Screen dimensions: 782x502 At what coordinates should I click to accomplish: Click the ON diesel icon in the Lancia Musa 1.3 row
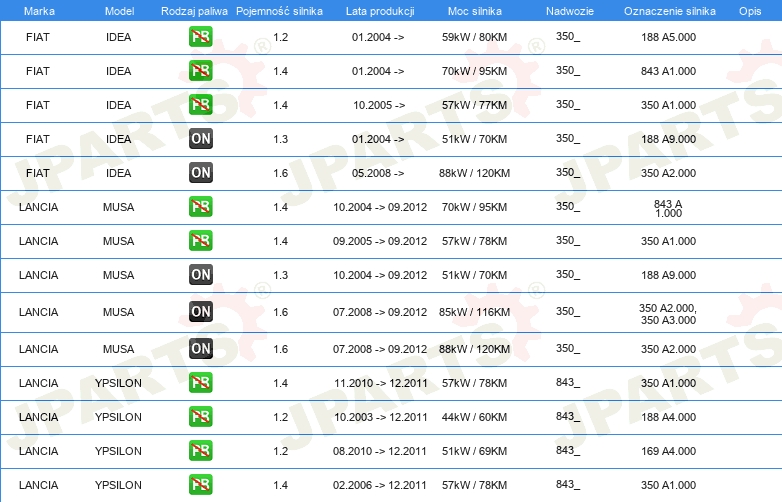[x=200, y=275]
